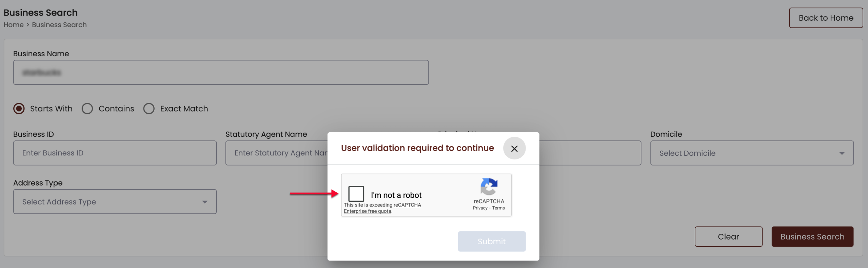
Task: Click the Domicile dropdown arrow
Action: pos(842,153)
